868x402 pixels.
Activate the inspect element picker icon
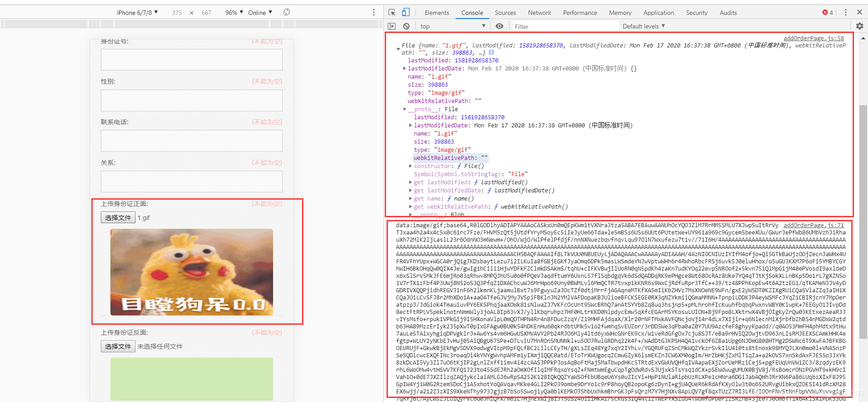click(x=392, y=12)
